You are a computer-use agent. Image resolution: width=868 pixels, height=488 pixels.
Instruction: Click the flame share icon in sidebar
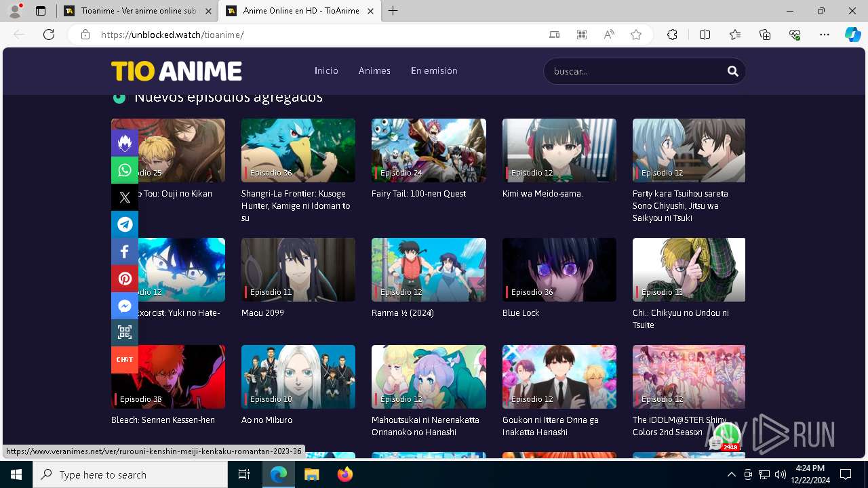tap(125, 143)
